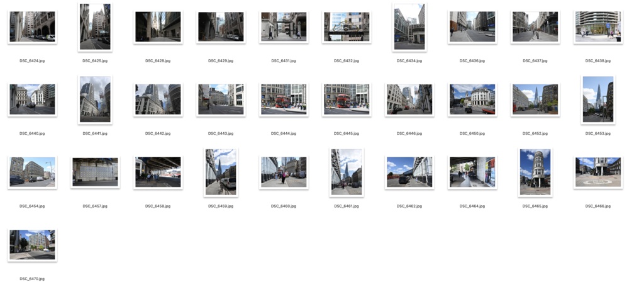Select thumbnail of DSC_6457.jpg
The image size is (644, 299).
(x=95, y=172)
